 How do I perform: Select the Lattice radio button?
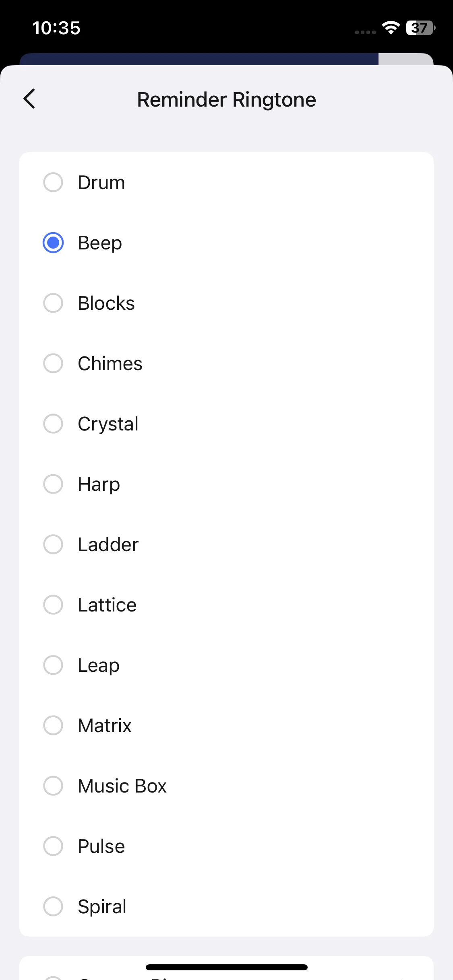pos(53,605)
